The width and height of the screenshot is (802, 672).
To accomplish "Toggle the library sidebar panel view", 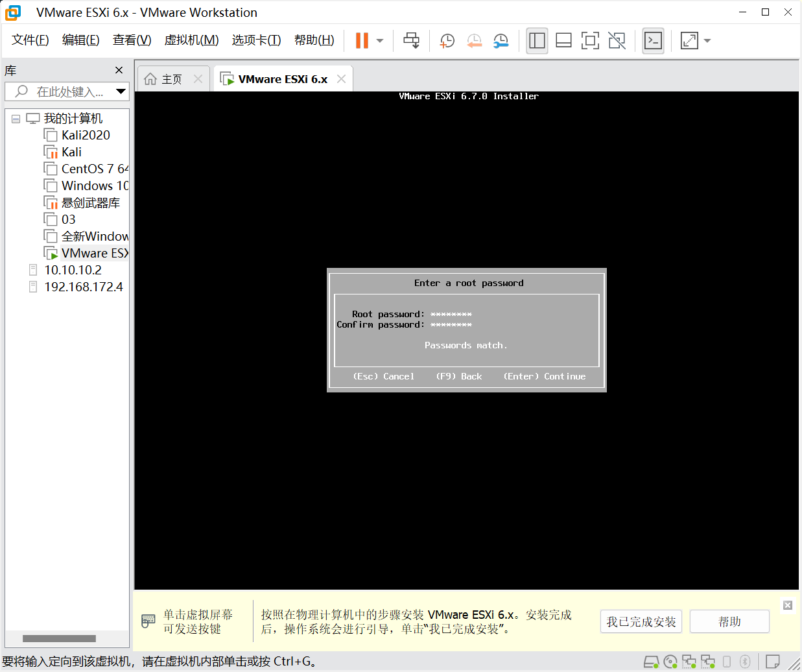I will tap(537, 41).
